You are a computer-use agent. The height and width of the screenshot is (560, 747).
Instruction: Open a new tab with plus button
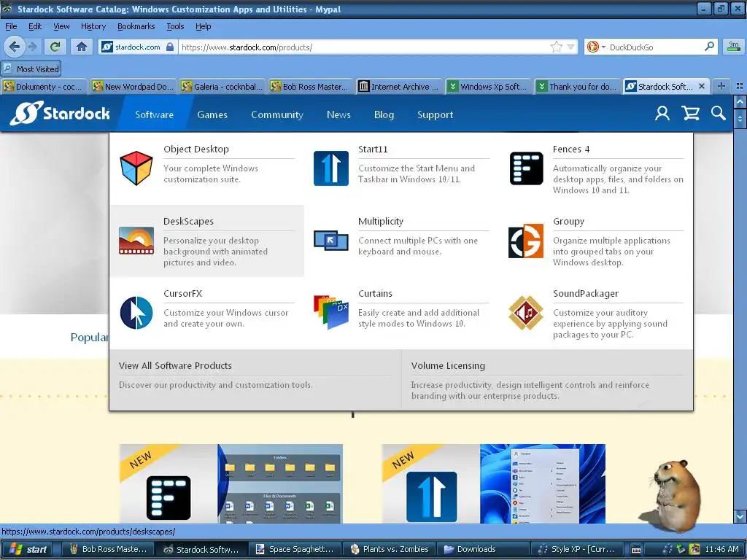click(721, 86)
